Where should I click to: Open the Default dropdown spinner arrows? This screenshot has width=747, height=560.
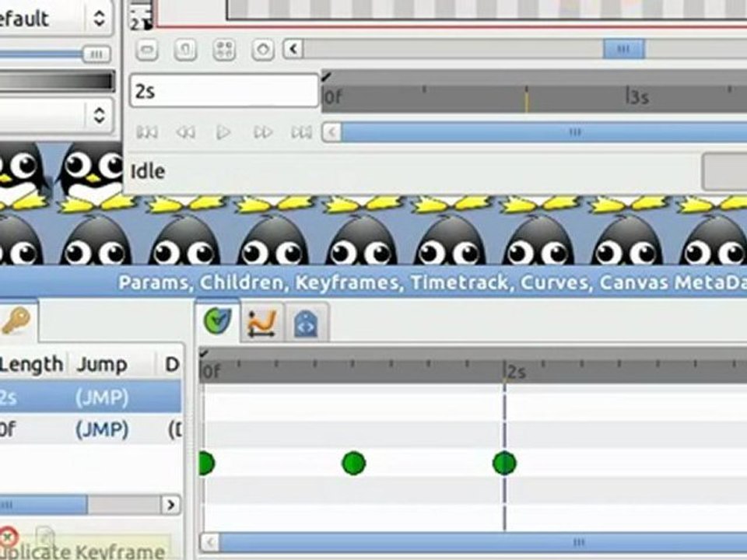tap(99, 18)
